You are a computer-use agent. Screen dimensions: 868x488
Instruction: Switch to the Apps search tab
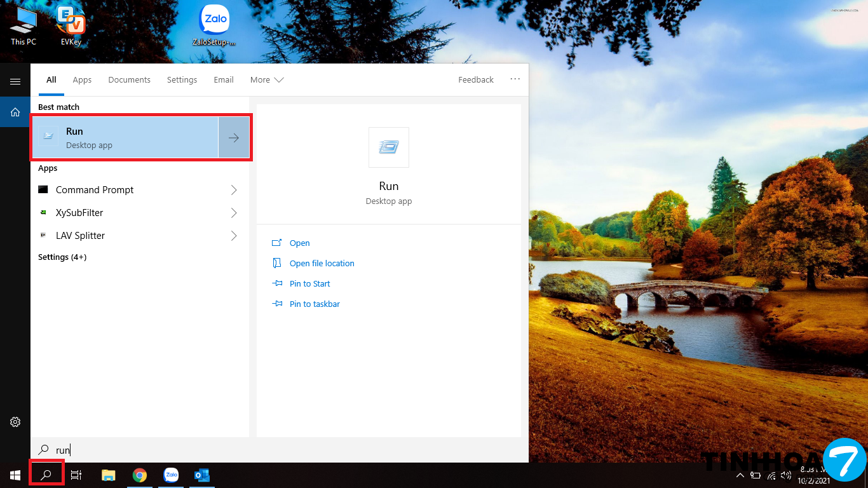(82, 80)
